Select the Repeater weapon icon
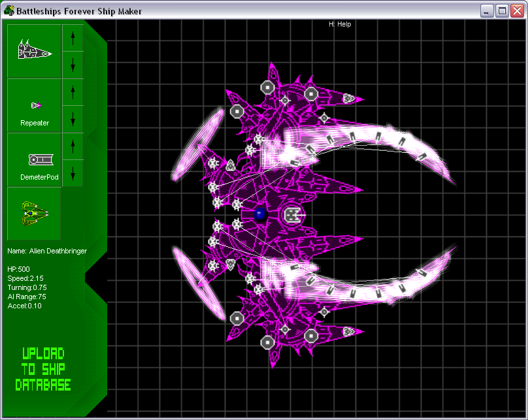 (35, 106)
